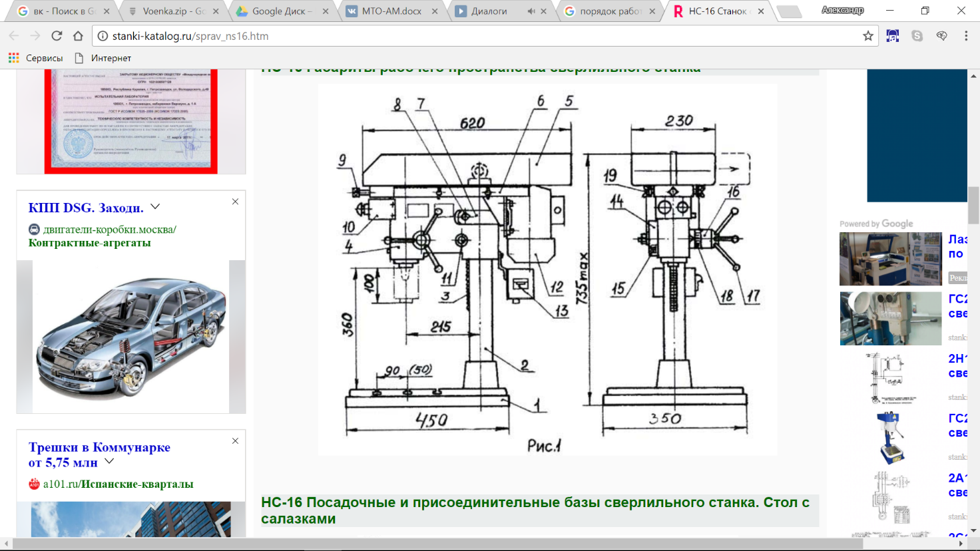The height and width of the screenshot is (551, 980).
Task: Click the vertical scrollbar thumb
Action: (x=973, y=205)
